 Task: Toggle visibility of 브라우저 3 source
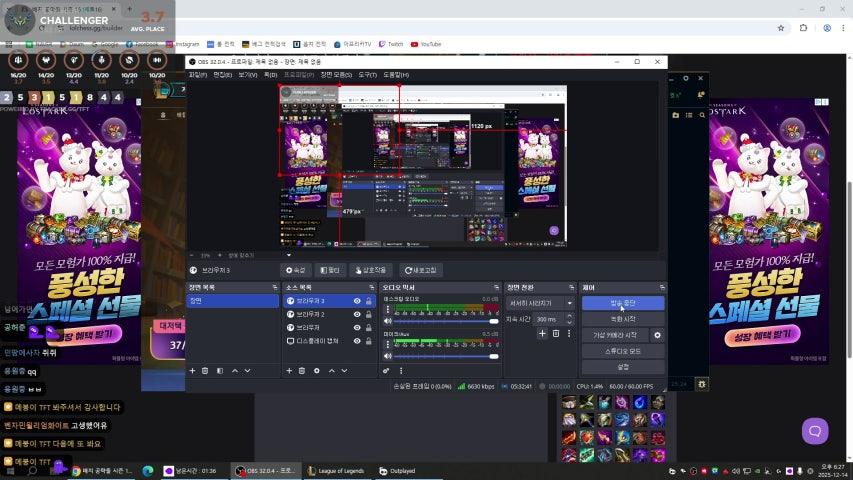tap(358, 301)
